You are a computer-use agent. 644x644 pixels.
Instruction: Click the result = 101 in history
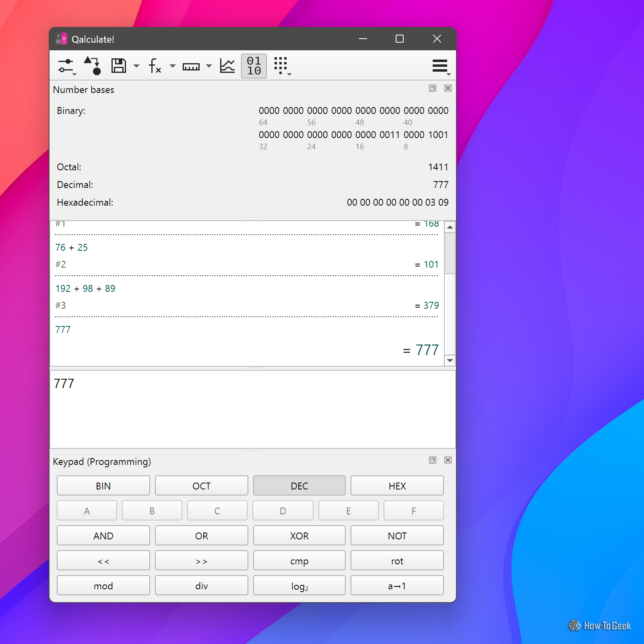tap(427, 264)
